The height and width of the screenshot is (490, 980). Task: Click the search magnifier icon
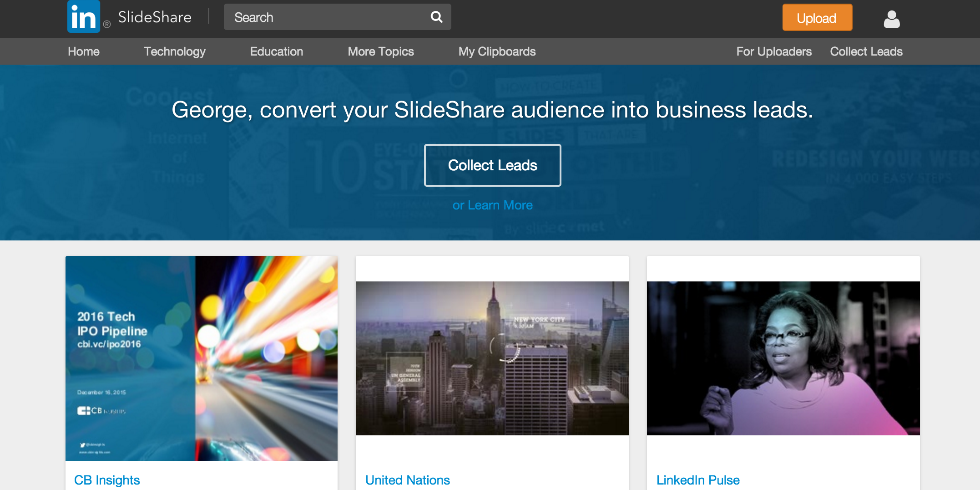pyautogui.click(x=436, y=17)
